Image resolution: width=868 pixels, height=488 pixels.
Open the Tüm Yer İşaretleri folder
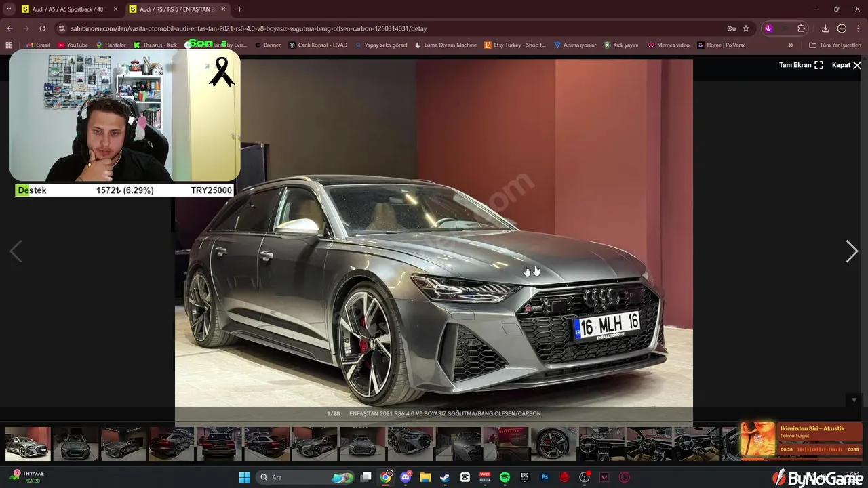point(835,45)
